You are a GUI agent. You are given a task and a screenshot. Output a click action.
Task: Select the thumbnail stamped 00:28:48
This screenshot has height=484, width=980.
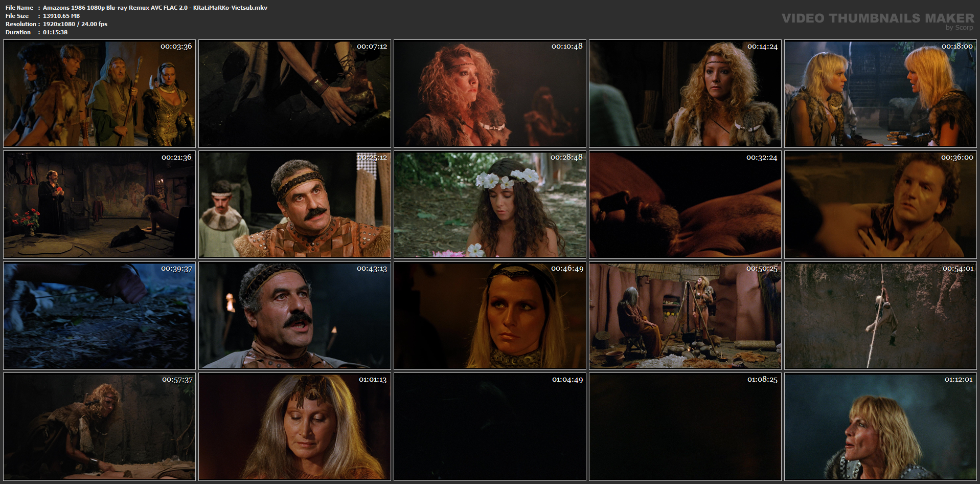490,205
